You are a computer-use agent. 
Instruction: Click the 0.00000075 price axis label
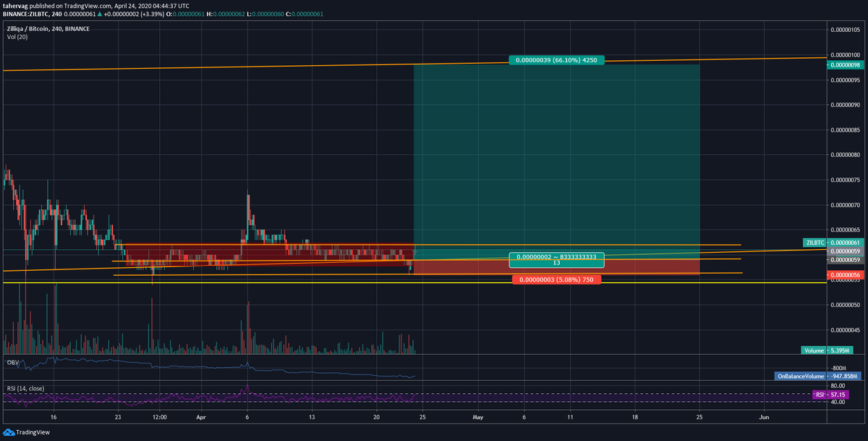click(x=844, y=180)
